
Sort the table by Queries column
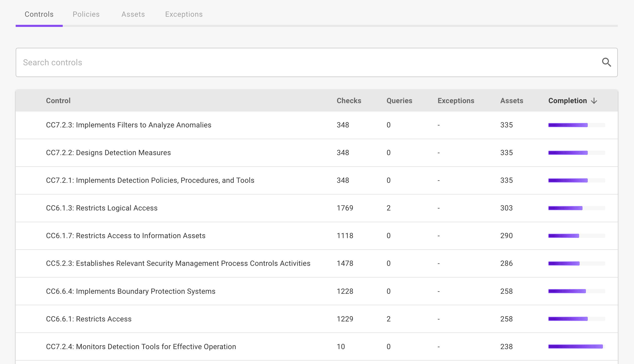click(x=399, y=101)
